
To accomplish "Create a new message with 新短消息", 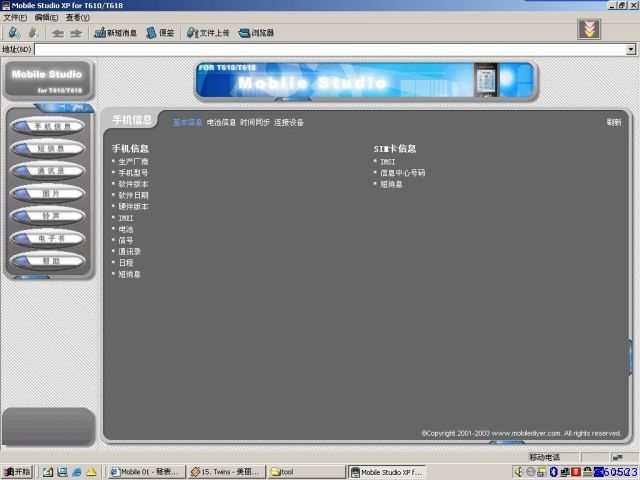I will [x=116, y=33].
